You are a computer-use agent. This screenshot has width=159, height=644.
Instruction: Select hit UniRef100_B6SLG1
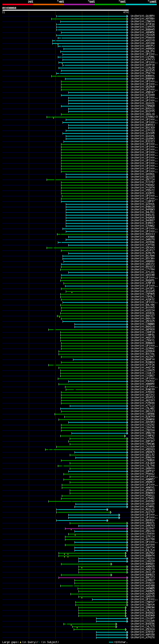[143, 510]
